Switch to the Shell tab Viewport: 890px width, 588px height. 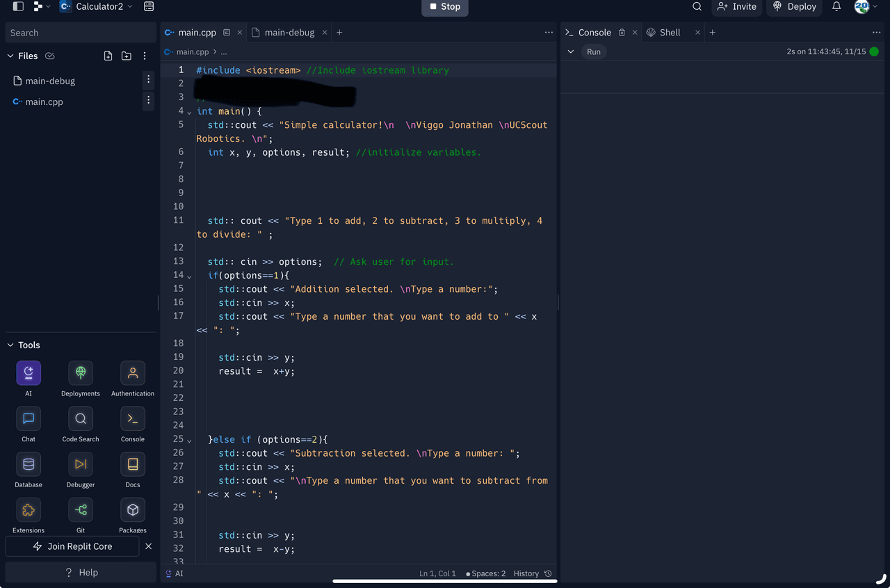(x=669, y=33)
